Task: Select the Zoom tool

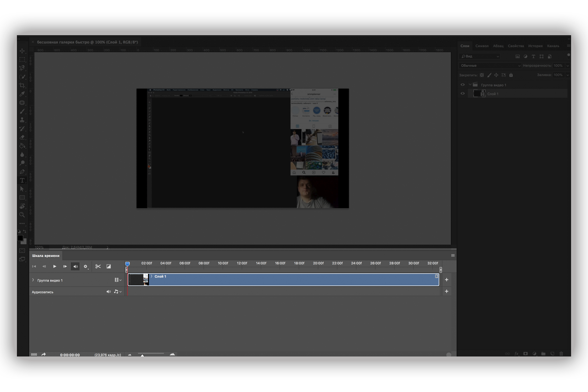Action: (x=22, y=215)
